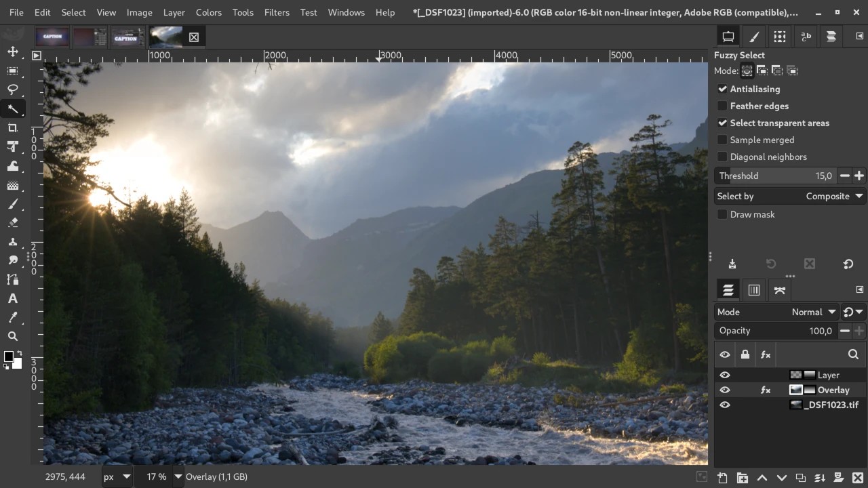Select the Paths tool
This screenshot has width=868, height=488.
12,279
